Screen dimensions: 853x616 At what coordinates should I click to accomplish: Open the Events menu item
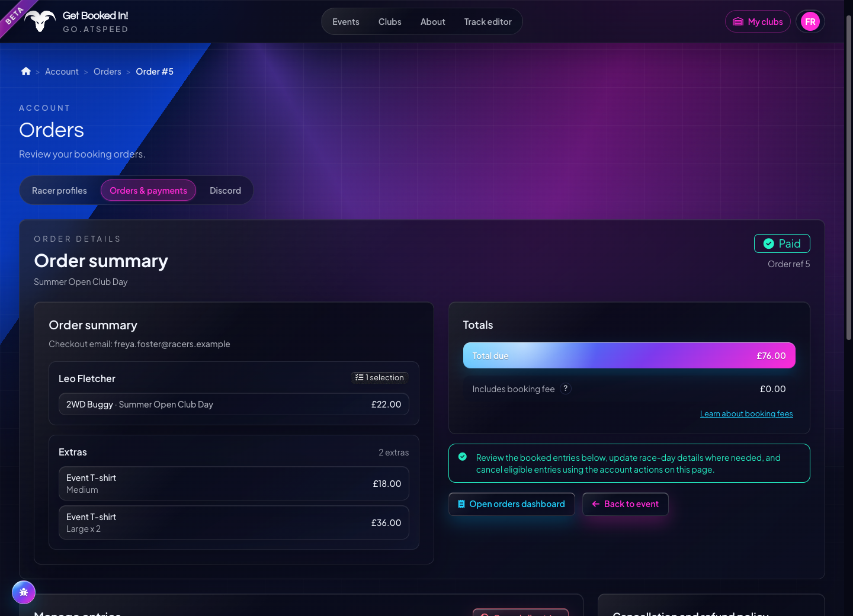(346, 22)
